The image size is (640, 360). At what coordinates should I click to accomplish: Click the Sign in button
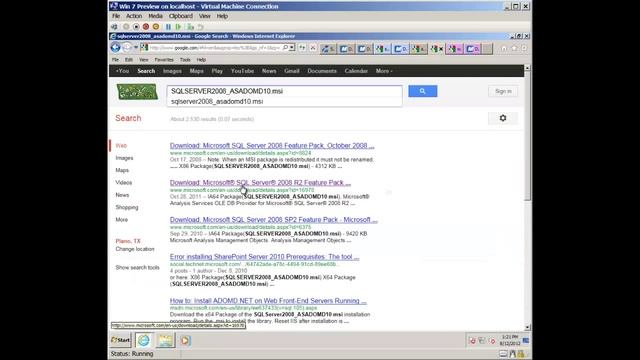click(503, 91)
